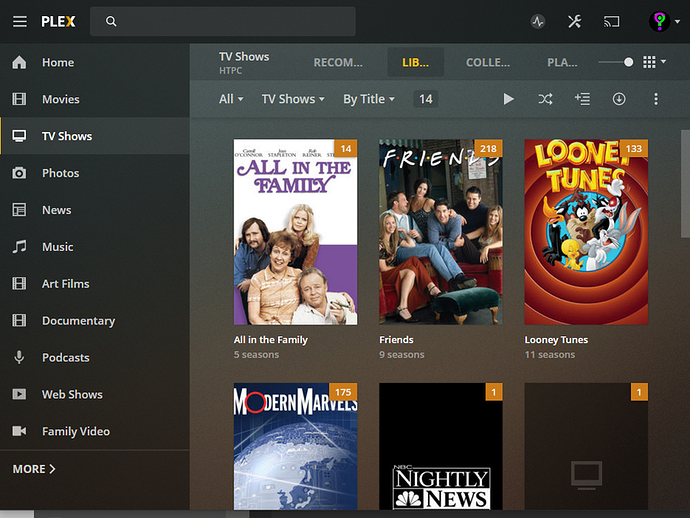This screenshot has width=690, height=518.
Task: Open Podcasts in sidebar
Action: (95, 357)
